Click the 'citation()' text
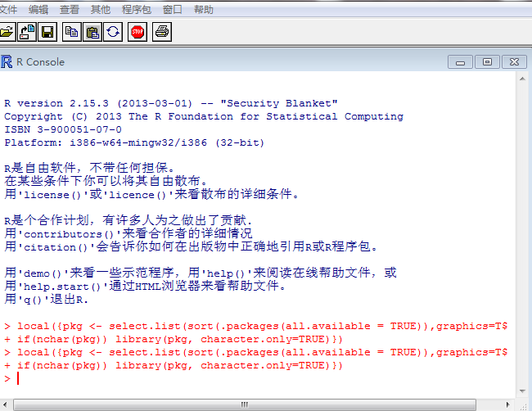 pos(56,247)
